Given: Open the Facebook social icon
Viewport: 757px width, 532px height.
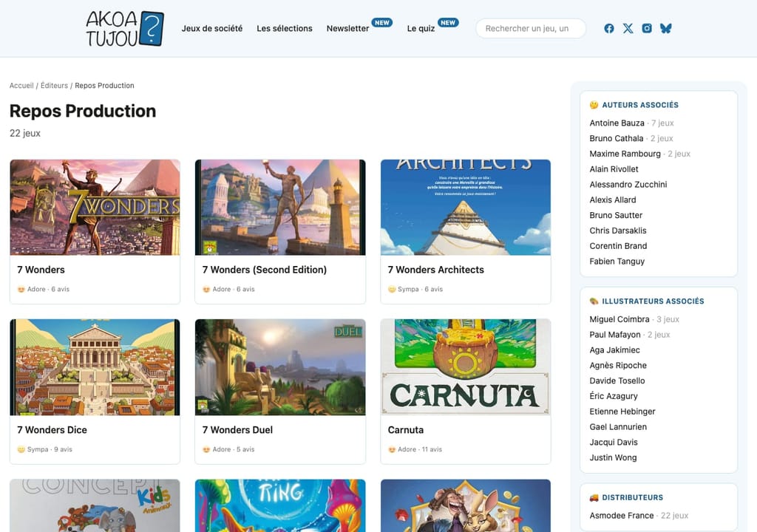Looking at the screenshot, I should (609, 29).
